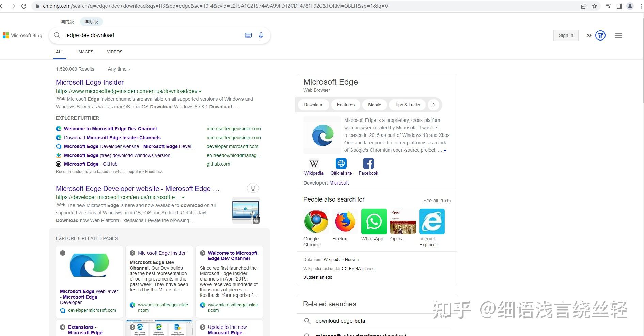Switch to the IMAGES tab

pyautogui.click(x=85, y=52)
